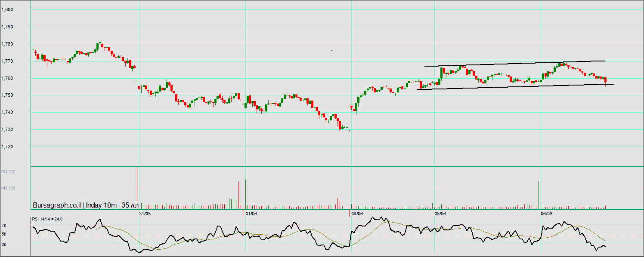This screenshot has height=257, width=644.
Task: Click the 01/06 date marker
Action: tap(251, 213)
